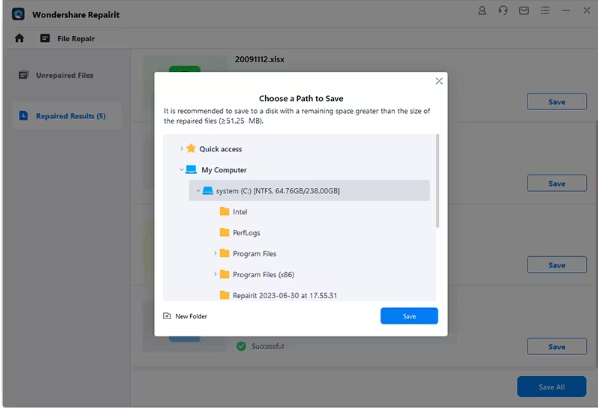Expand the Program Files (x86) arrow

click(215, 274)
